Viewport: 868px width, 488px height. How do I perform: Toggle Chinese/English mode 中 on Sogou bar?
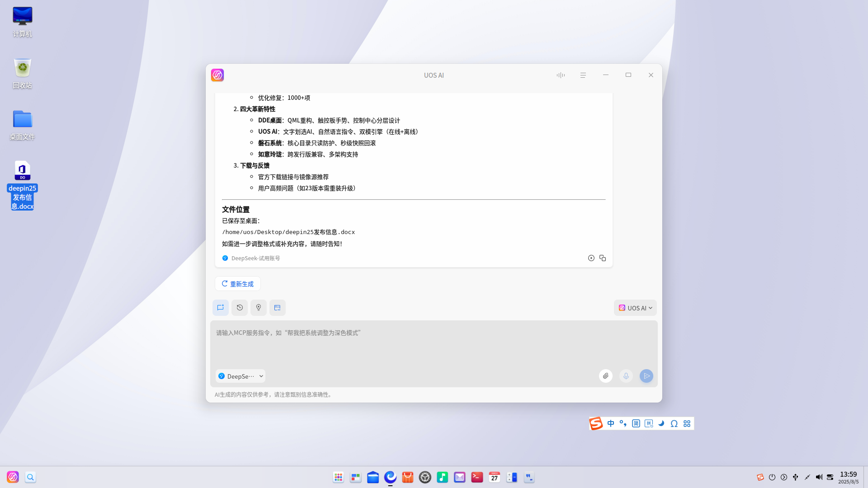tap(611, 423)
